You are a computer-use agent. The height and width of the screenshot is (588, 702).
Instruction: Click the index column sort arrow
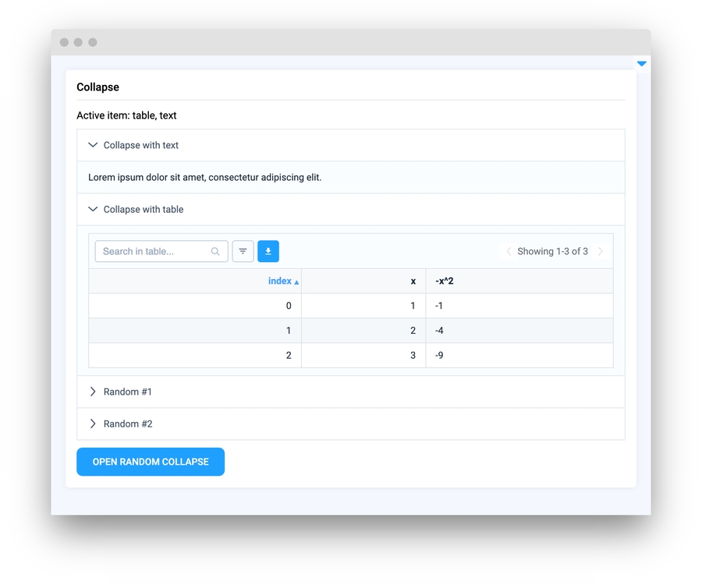tap(296, 282)
